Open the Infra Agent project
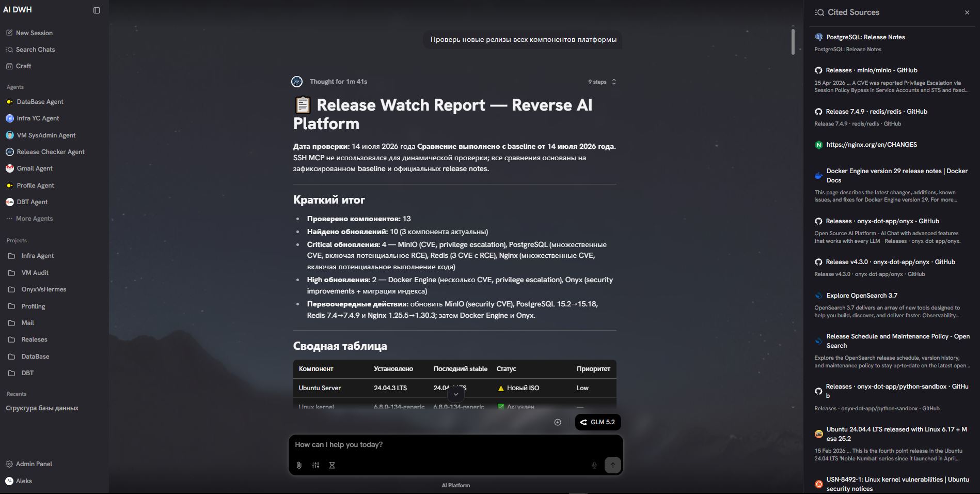The width and height of the screenshot is (980, 494). click(38, 256)
